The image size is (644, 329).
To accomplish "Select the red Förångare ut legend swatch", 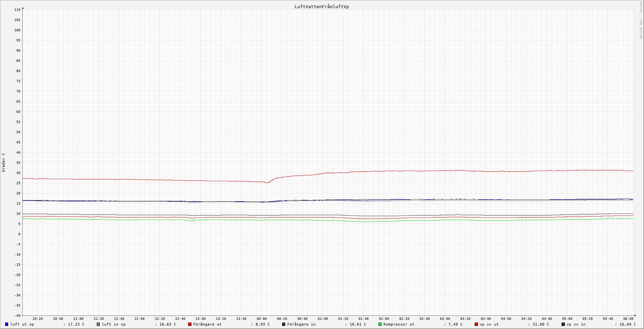I will click(190, 324).
